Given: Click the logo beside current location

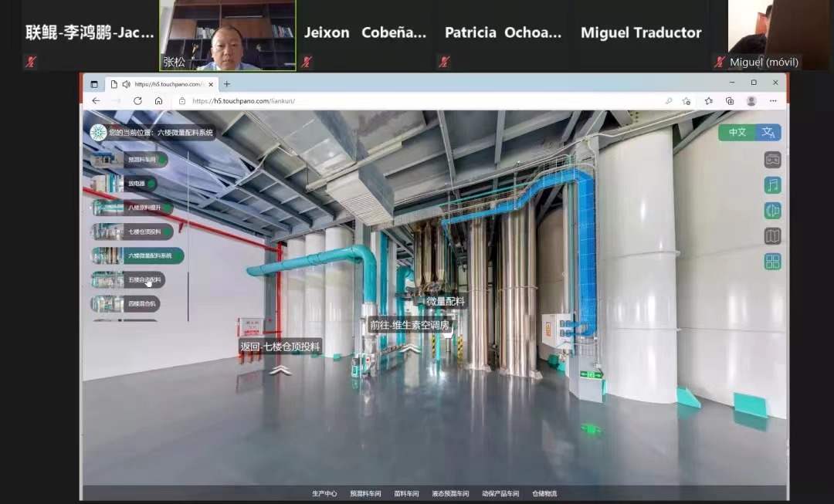Looking at the screenshot, I should click(98, 133).
